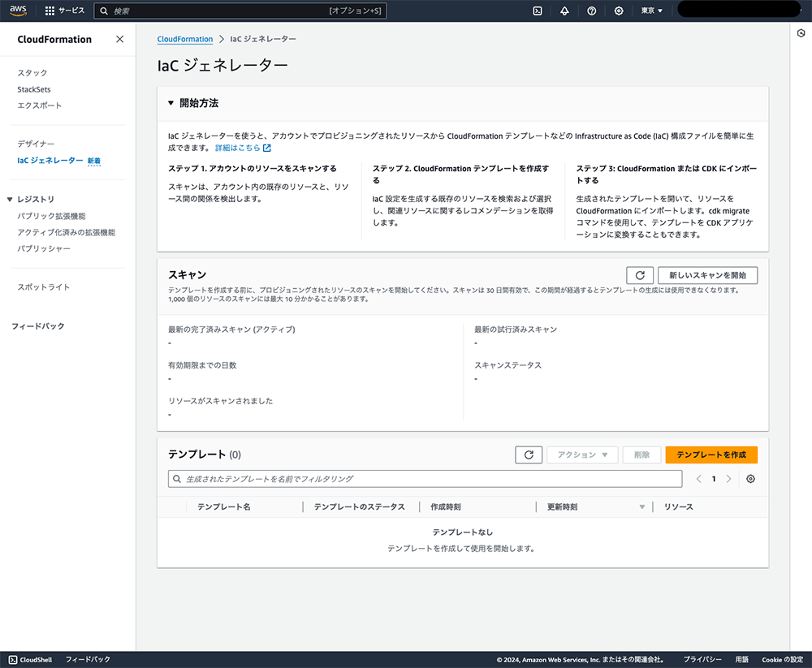812x668 pixels.
Task: Refresh the スキャン panel
Action: [x=640, y=275]
